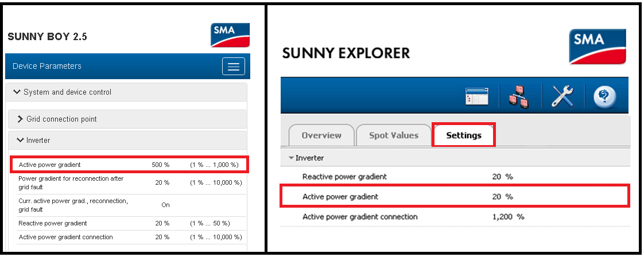
Task: Click the Sunny Explorer overview window icon
Action: (476, 96)
